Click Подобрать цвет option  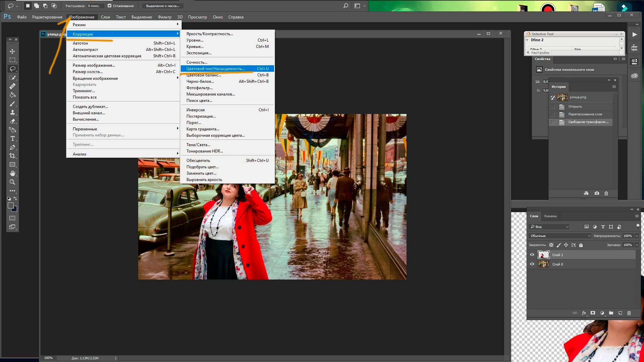click(x=202, y=167)
